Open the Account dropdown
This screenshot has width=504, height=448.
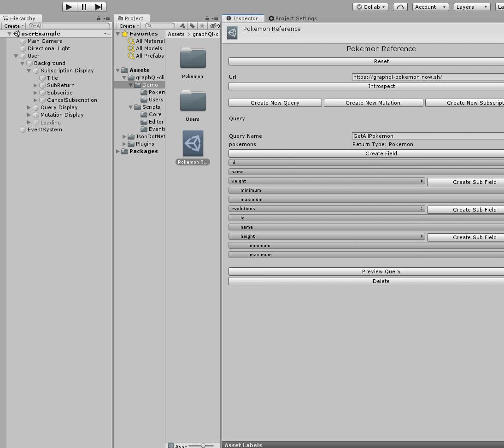click(430, 7)
